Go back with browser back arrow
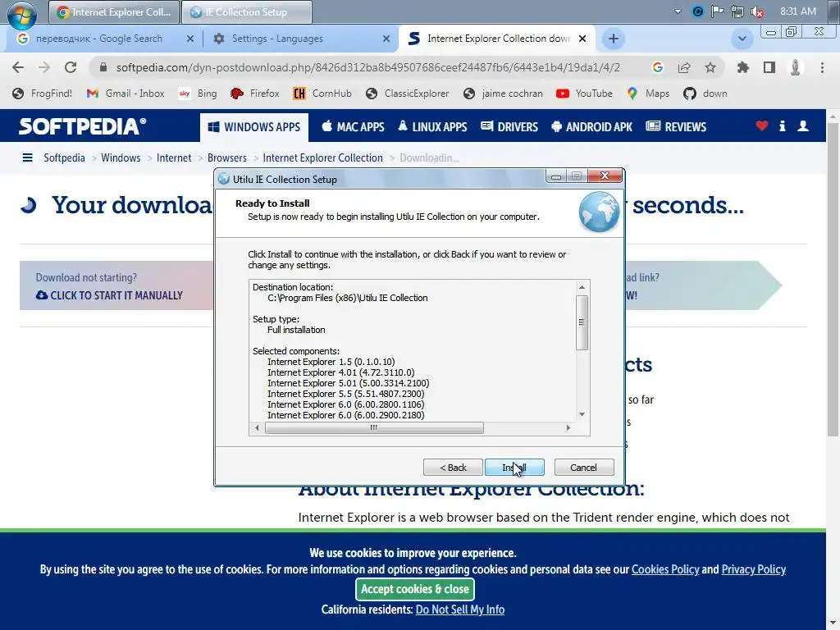Viewport: 840px width, 630px height. (18, 67)
